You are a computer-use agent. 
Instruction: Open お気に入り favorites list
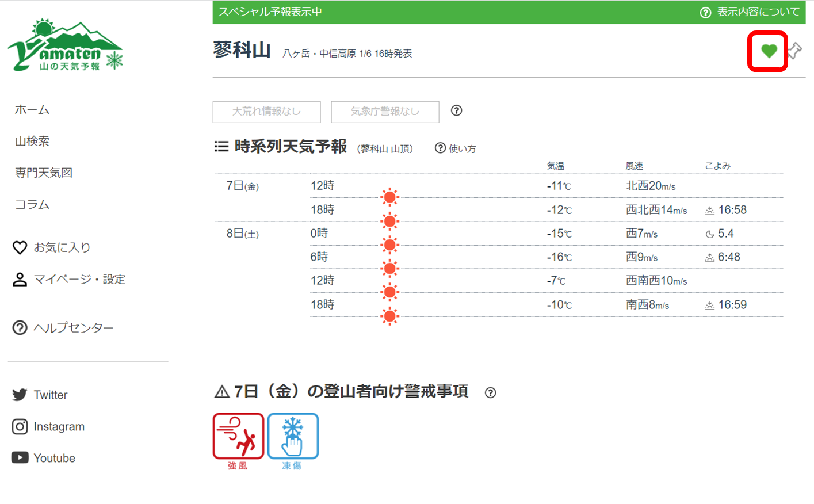click(x=52, y=247)
